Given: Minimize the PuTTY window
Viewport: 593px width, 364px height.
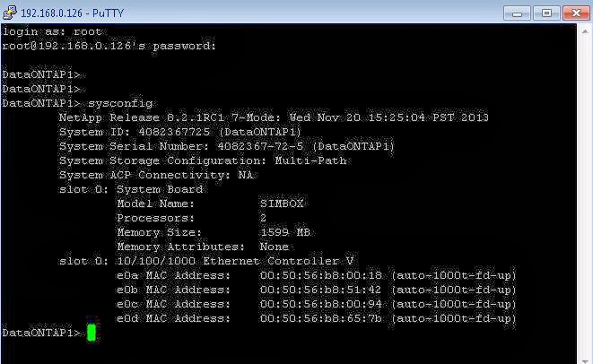Looking at the screenshot, I should [x=517, y=13].
